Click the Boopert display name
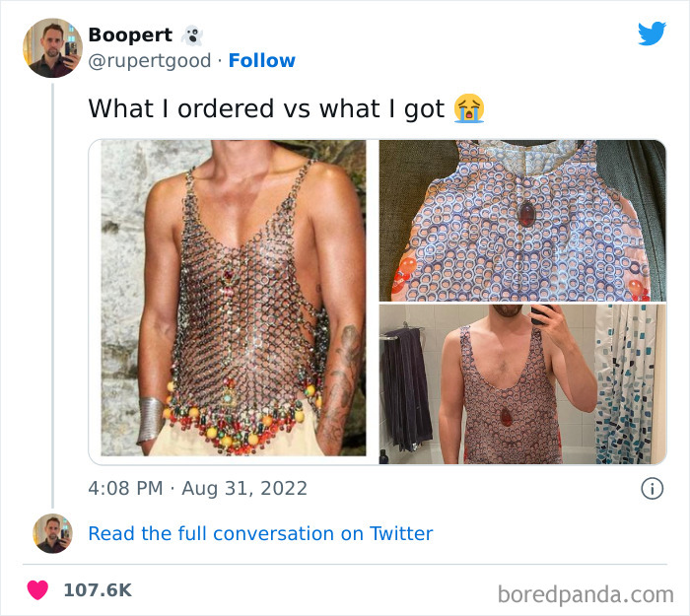Viewport: 690px width, 616px height. click(130, 34)
